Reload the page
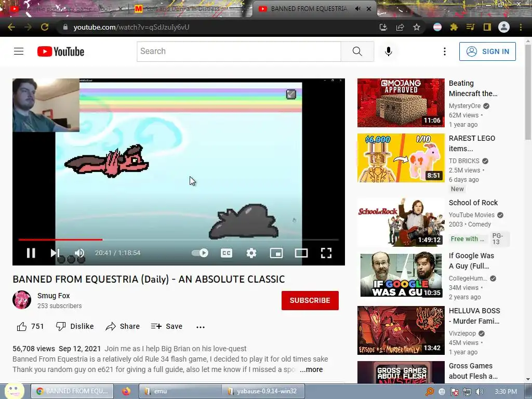Image resolution: width=532 pixels, height=399 pixels. click(45, 27)
